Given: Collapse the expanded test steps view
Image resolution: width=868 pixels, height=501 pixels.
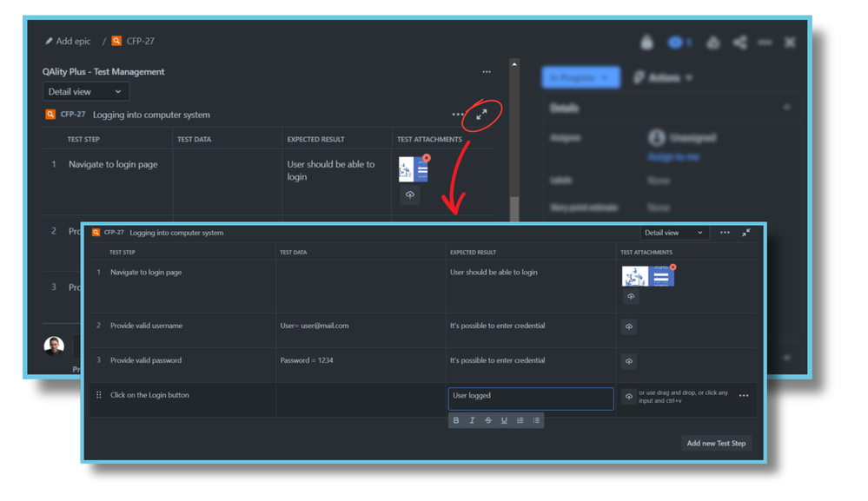Looking at the screenshot, I should pyautogui.click(x=746, y=232).
